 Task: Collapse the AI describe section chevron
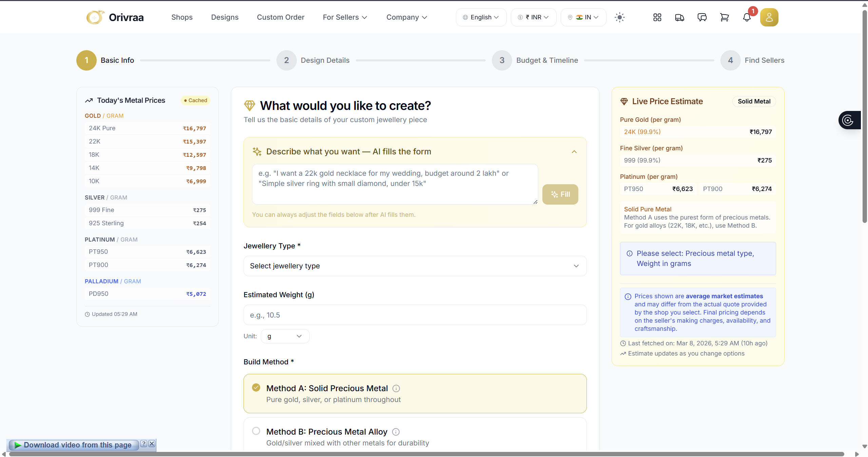click(574, 152)
